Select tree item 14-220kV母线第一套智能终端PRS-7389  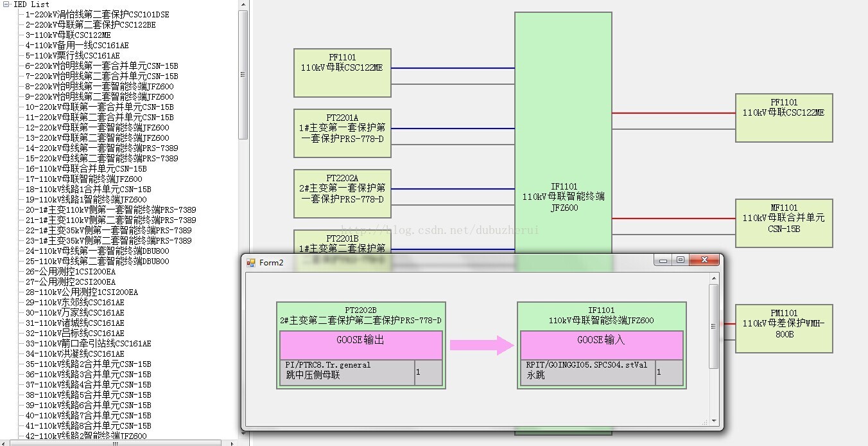pos(102,148)
